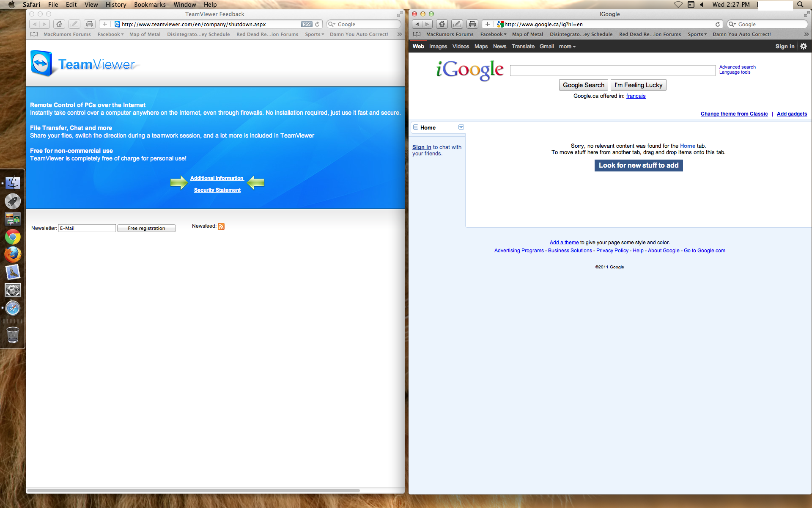
Task: Click 'Look for new stuff to add'
Action: point(638,166)
